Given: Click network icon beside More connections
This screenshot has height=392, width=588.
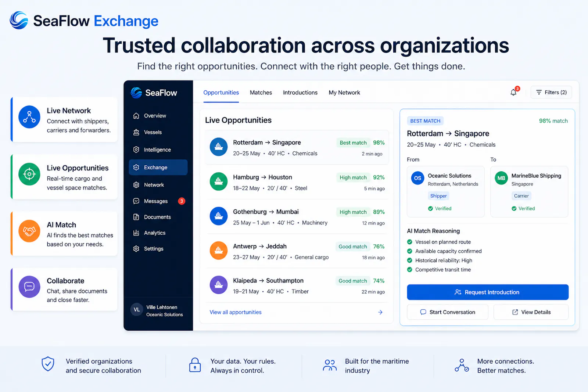Looking at the screenshot, I should [462, 365].
